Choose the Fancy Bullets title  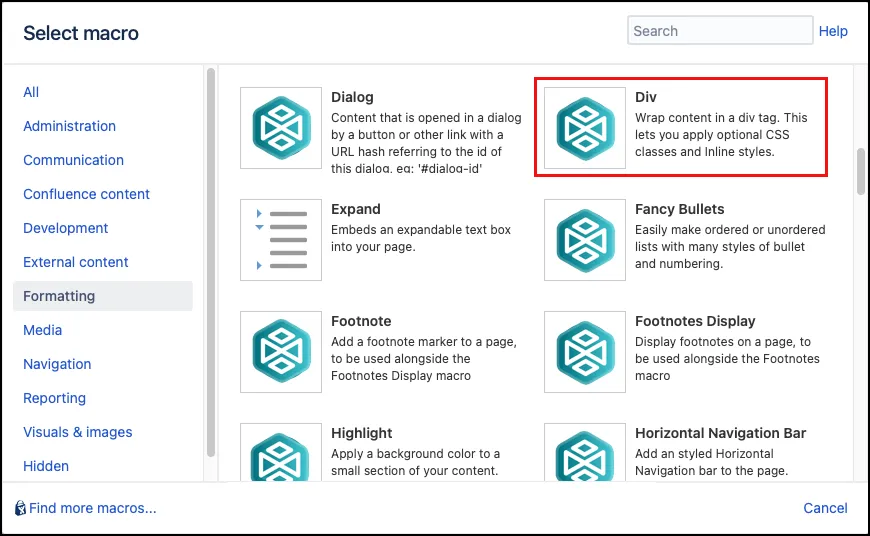(x=680, y=209)
